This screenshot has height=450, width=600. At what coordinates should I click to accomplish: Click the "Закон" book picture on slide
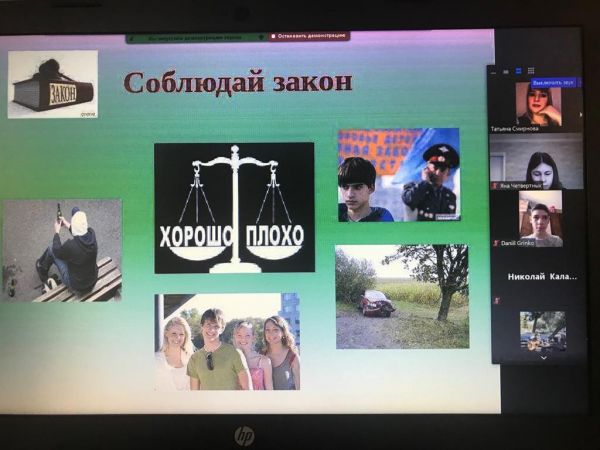tap(52, 85)
